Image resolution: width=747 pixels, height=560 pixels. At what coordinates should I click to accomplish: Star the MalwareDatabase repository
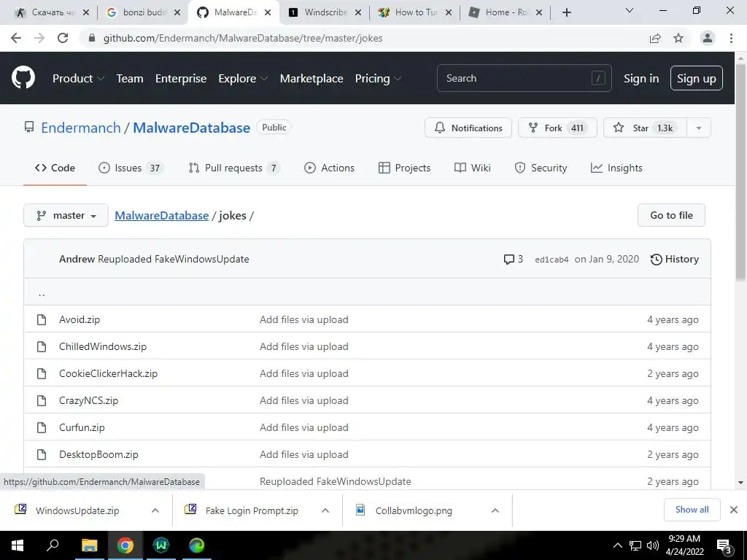pos(645,128)
